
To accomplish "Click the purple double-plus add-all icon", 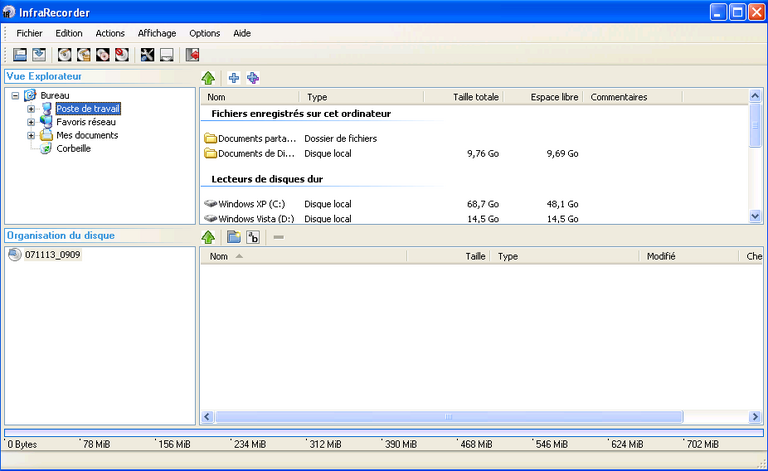I will coord(253,78).
